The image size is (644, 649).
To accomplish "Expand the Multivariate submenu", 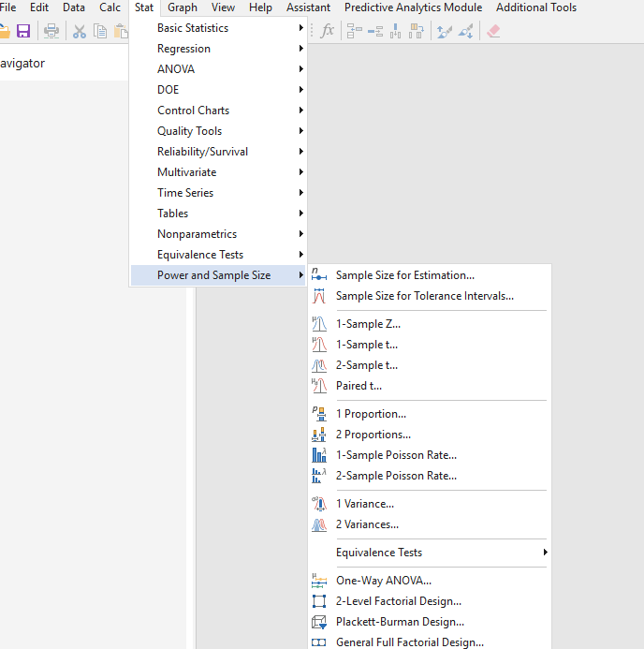I will click(217, 172).
